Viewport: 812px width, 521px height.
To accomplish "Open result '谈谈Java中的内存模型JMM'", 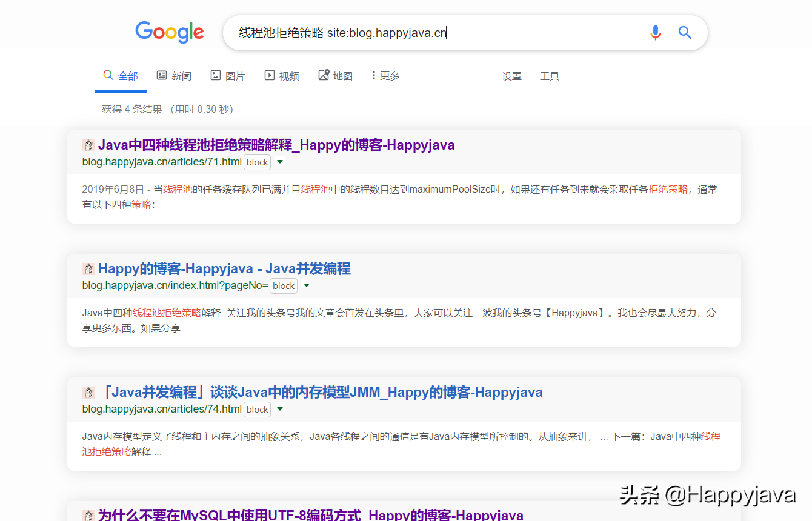I will (320, 393).
